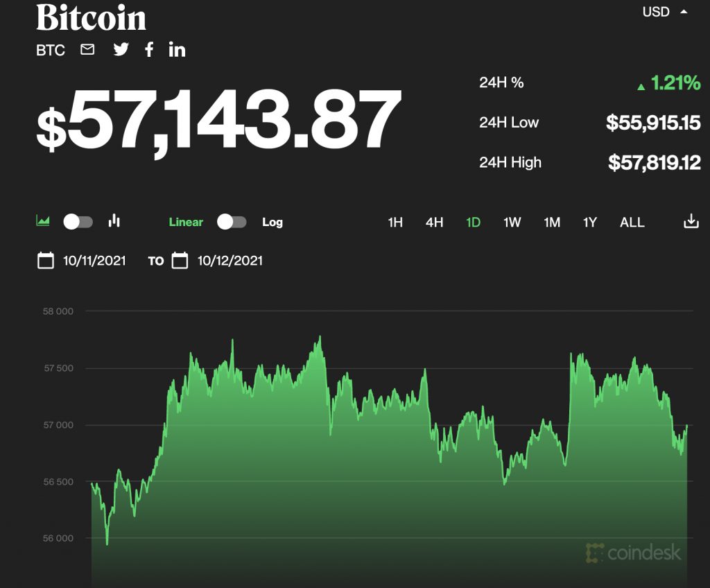The width and height of the screenshot is (710, 588).
Task: Click the end date calendar icon
Action: [180, 261]
